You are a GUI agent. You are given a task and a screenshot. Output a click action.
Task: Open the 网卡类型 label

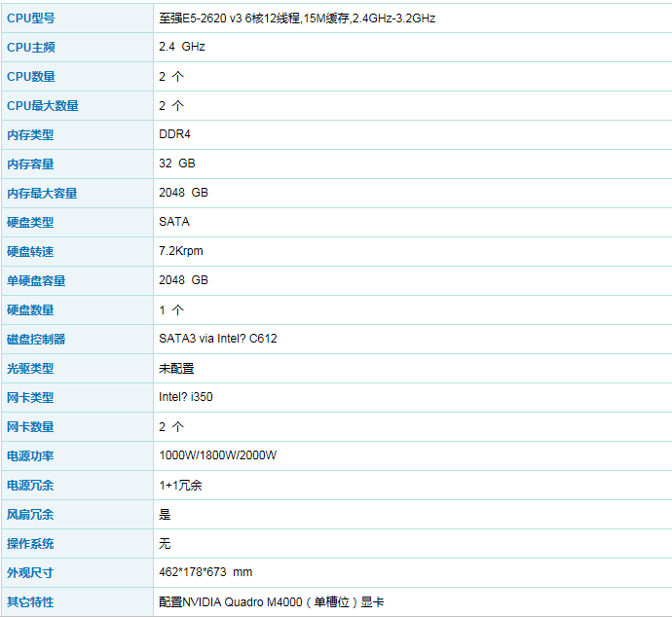coord(30,398)
